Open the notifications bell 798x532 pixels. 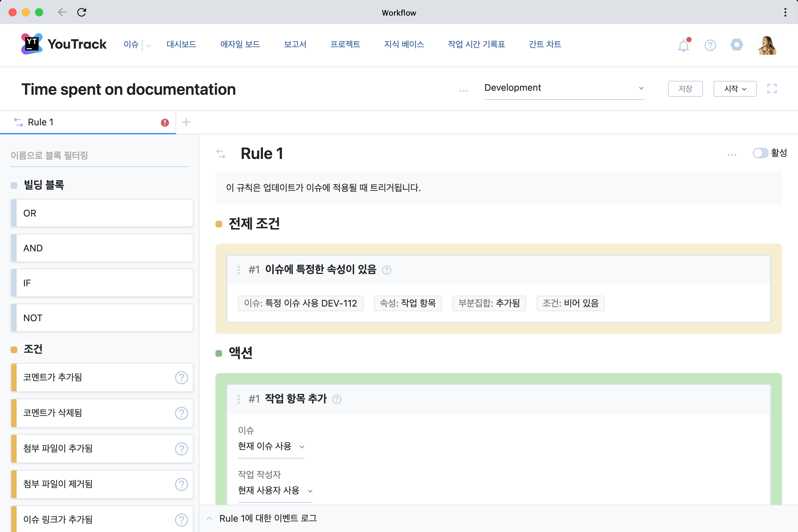coord(683,45)
